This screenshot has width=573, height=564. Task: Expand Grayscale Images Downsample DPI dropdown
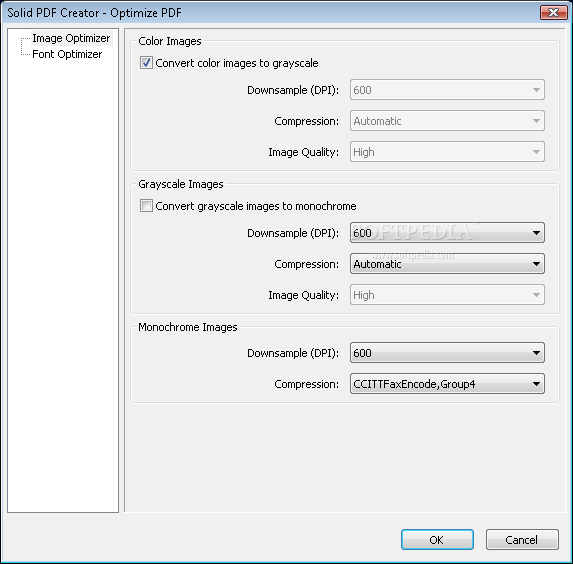point(447,232)
